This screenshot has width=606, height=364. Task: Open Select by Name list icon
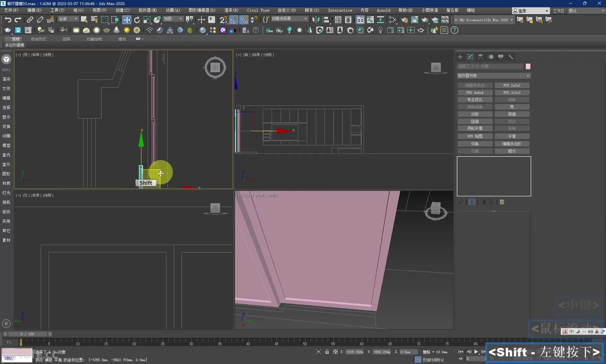point(94,20)
